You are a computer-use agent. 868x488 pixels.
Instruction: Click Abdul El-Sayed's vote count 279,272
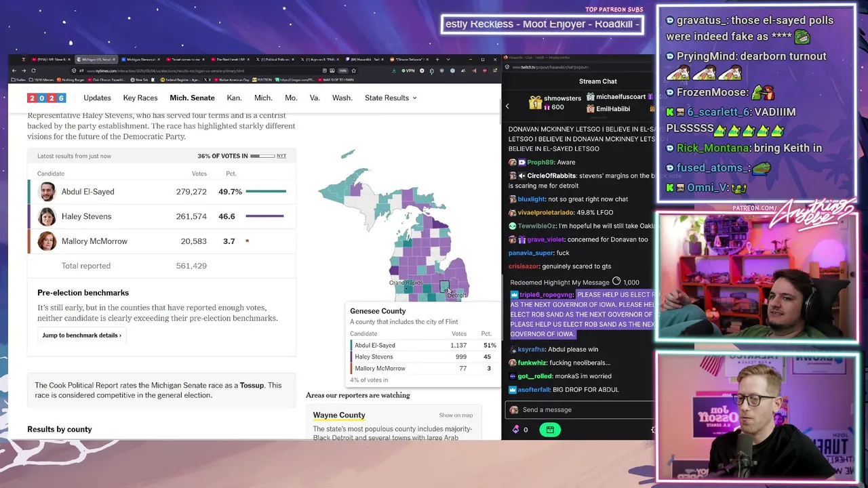click(x=191, y=192)
